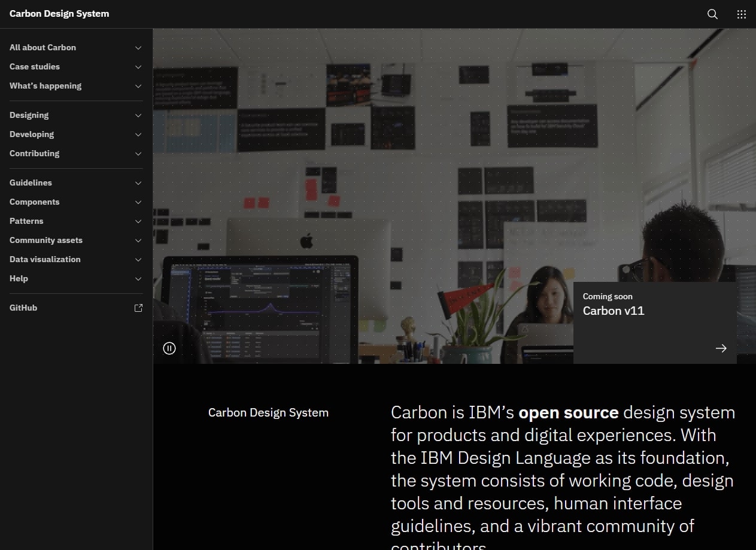Viewport: 756px width, 550px height.
Task: Open the app switcher grid icon
Action: tap(742, 14)
